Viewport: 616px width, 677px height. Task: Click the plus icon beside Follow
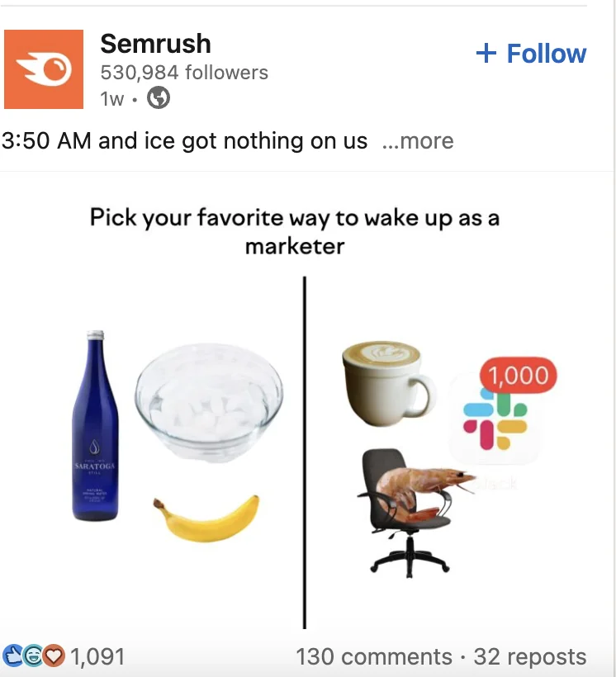[486, 54]
